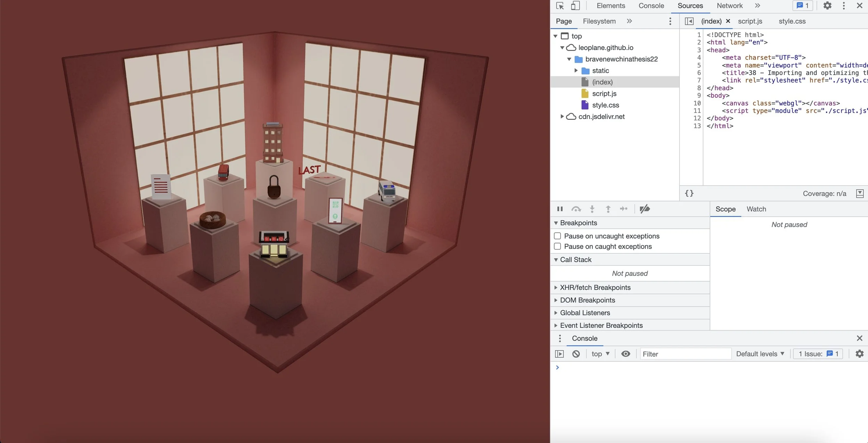Enable Pause on uncaught exceptions
Screen dimensions: 868x443
click(x=558, y=236)
